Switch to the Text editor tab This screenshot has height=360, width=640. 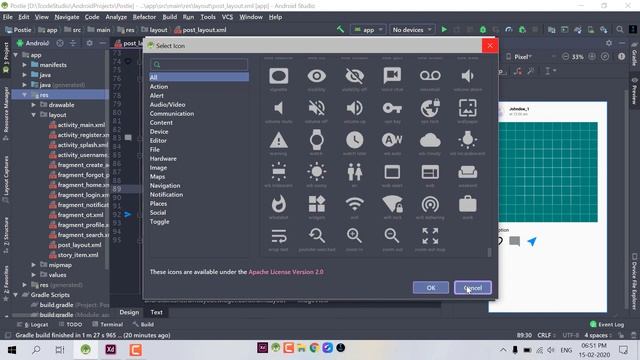pos(156,312)
